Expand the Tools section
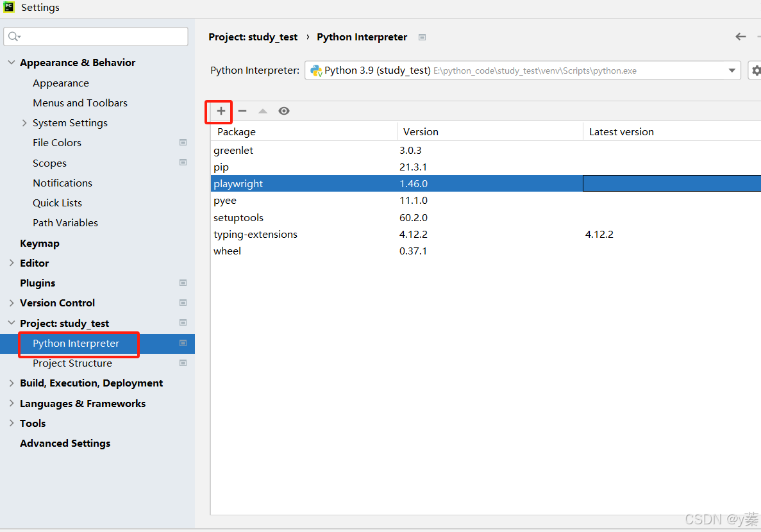 click(x=11, y=423)
